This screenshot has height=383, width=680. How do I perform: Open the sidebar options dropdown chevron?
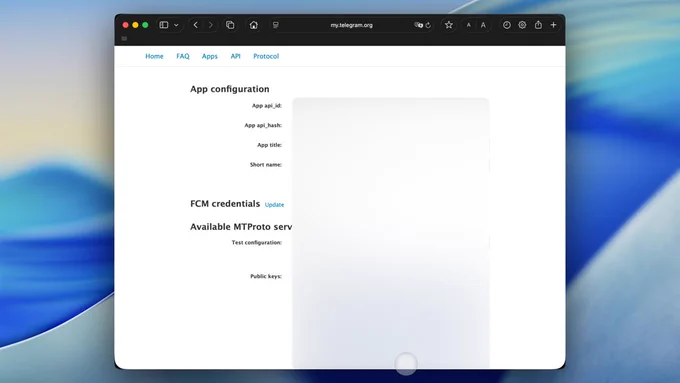[176, 25]
